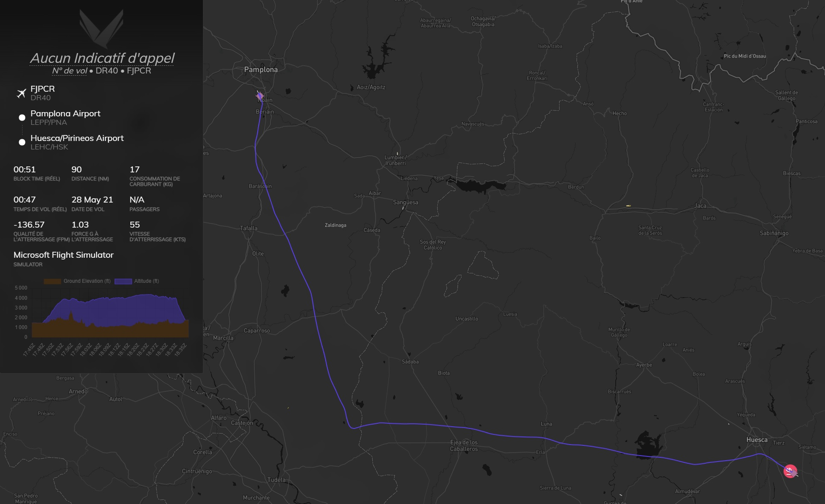The width and height of the screenshot is (825, 504).
Task: Click the departure marker near Noáin on map
Action: 260,96
